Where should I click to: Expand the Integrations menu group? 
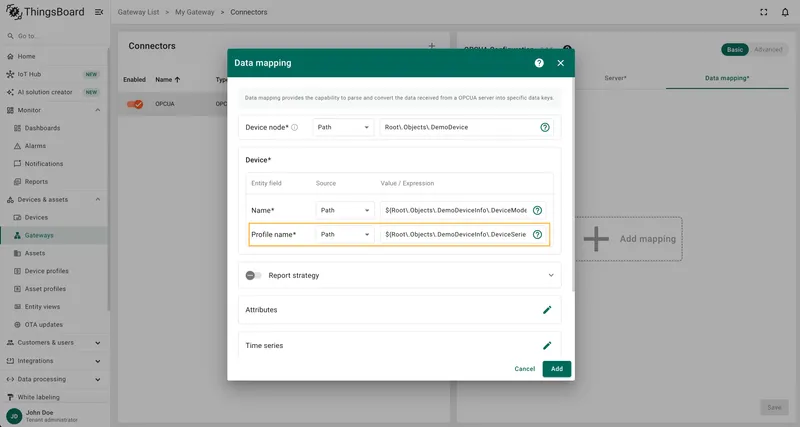coord(97,361)
